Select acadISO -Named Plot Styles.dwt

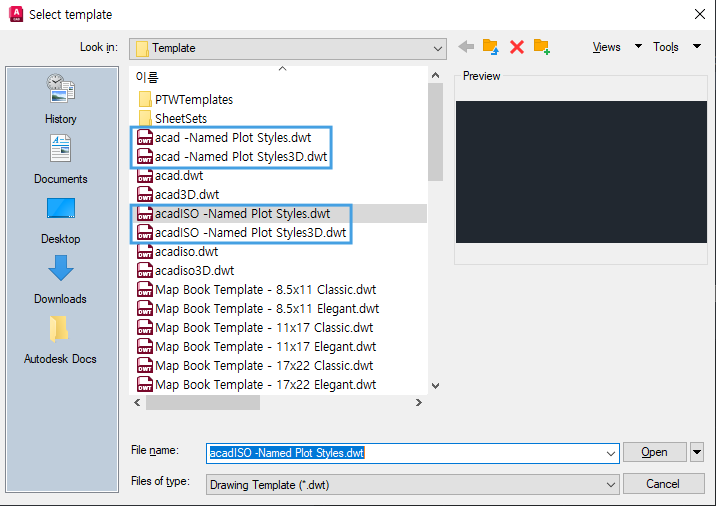click(233, 214)
